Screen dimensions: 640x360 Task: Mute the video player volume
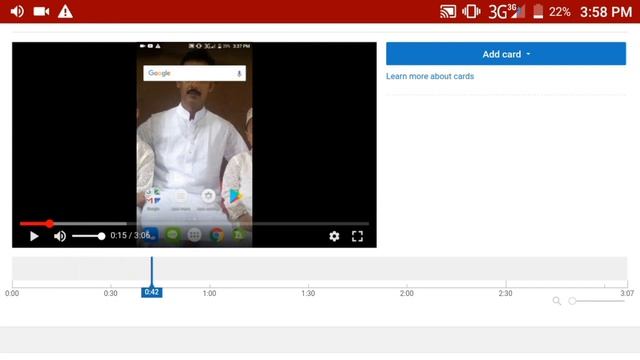click(x=60, y=236)
